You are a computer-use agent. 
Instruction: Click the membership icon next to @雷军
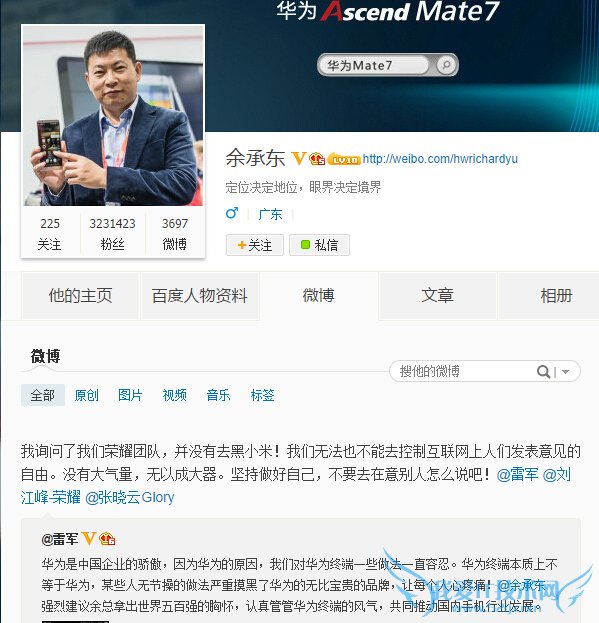[x=107, y=539]
